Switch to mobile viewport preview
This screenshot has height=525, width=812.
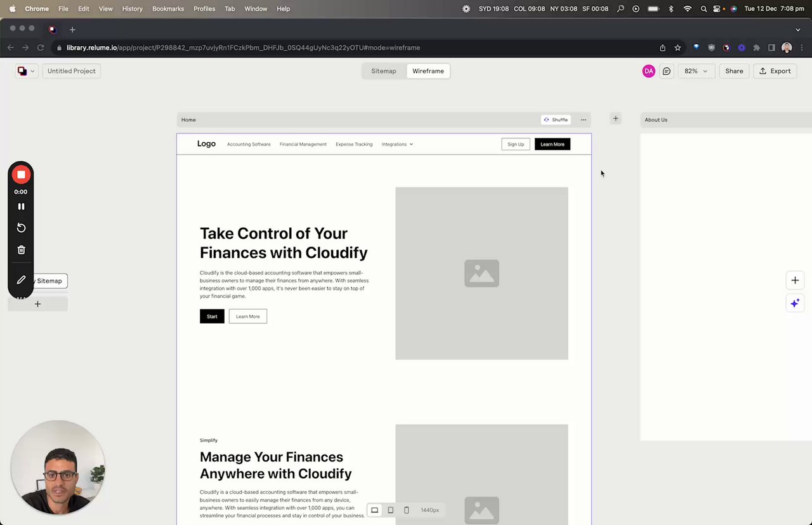pos(407,510)
